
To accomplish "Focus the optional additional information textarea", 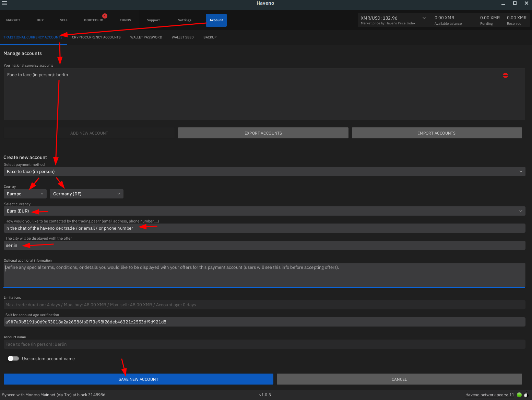I will tap(264, 275).
